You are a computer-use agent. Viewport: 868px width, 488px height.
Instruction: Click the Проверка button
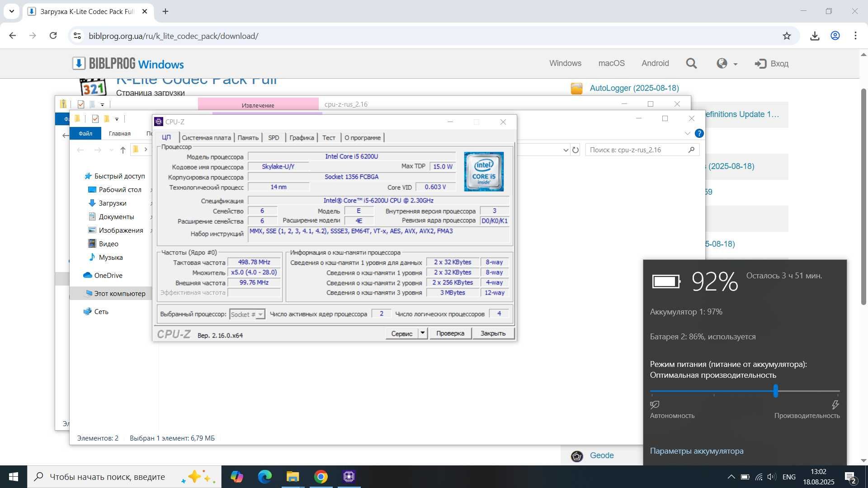tap(450, 333)
